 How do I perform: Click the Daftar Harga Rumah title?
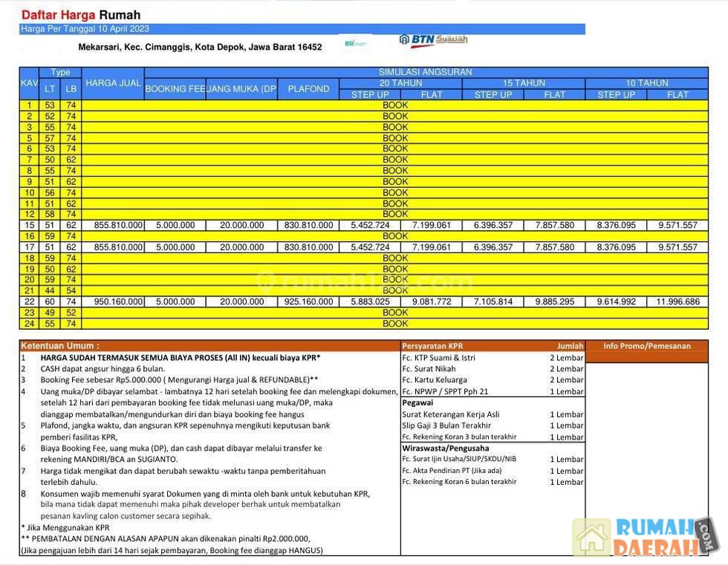tap(80, 15)
